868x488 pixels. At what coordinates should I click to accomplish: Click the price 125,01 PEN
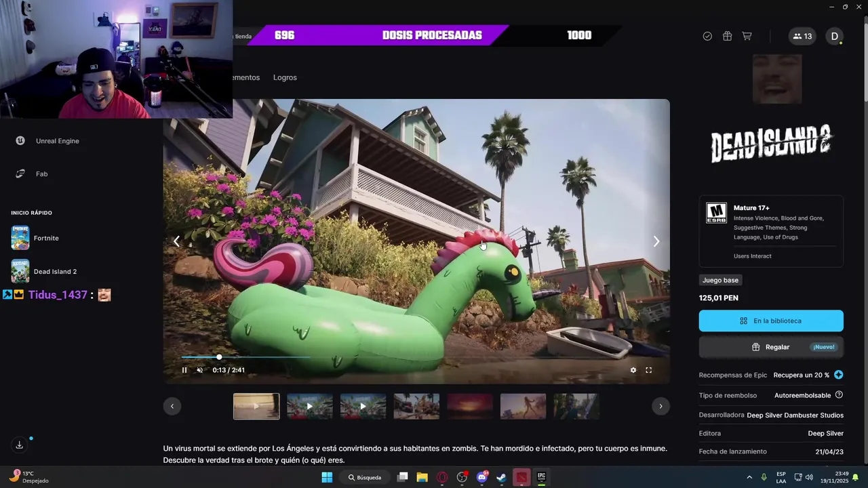719,298
